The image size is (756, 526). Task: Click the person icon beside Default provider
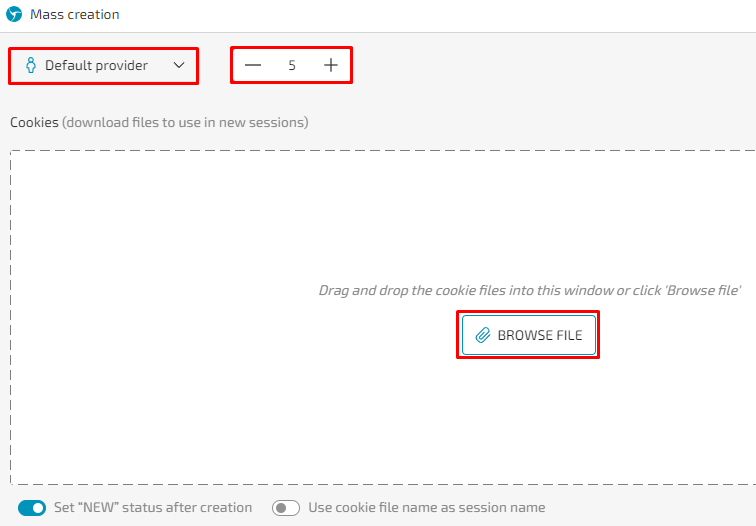(x=31, y=65)
